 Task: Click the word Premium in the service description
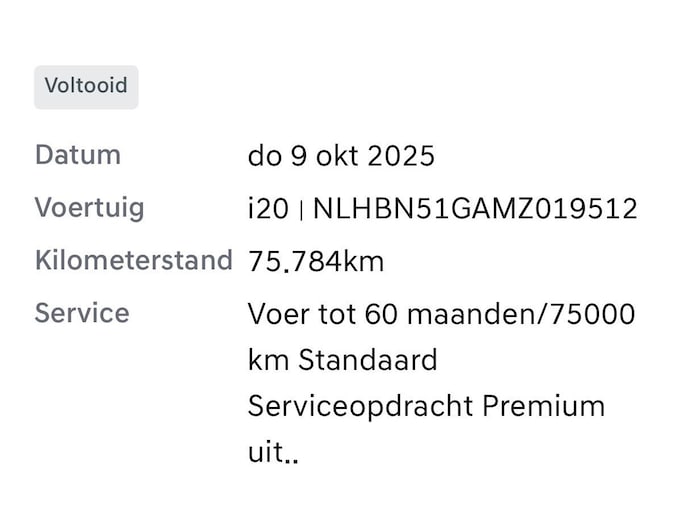(x=544, y=407)
